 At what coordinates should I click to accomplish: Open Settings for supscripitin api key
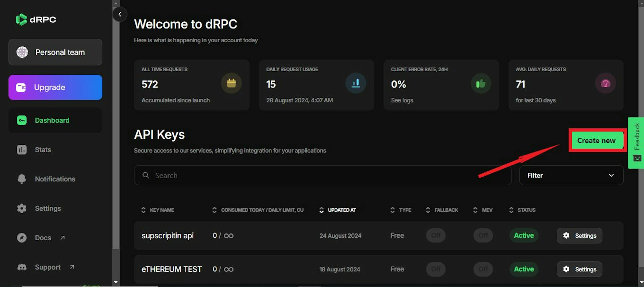pos(579,236)
